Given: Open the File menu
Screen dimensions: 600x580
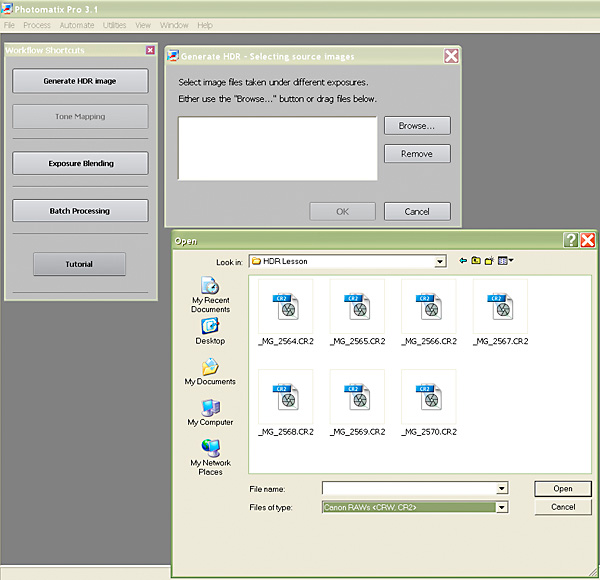Looking at the screenshot, I should coord(9,25).
